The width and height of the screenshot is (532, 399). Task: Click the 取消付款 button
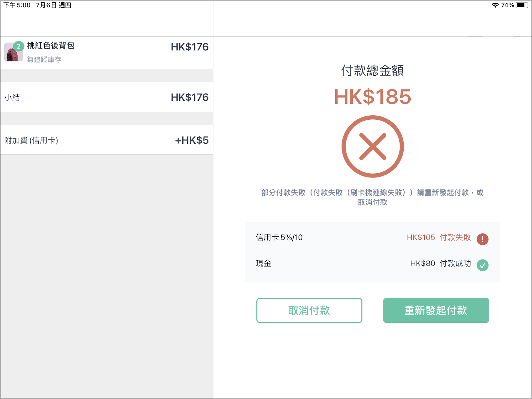pos(309,310)
